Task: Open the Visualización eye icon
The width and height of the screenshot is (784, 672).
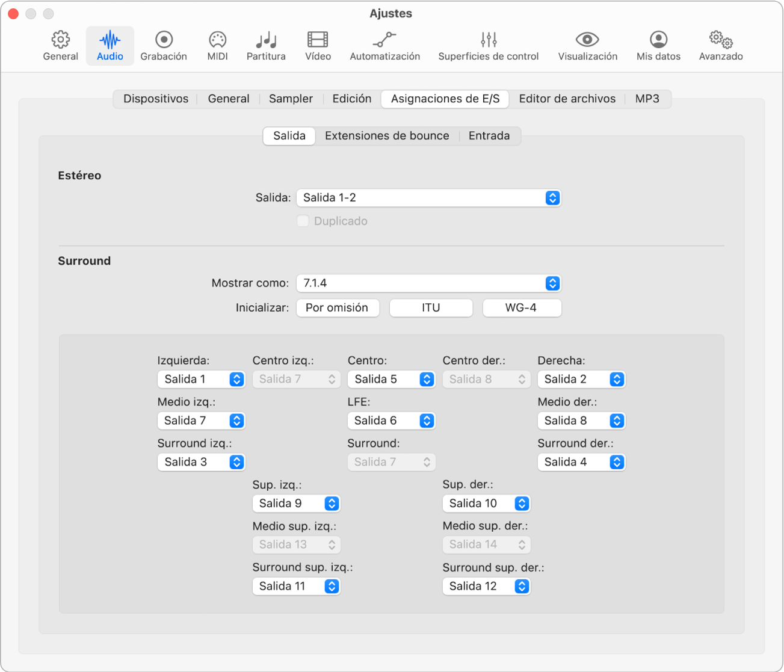Action: pos(587,40)
